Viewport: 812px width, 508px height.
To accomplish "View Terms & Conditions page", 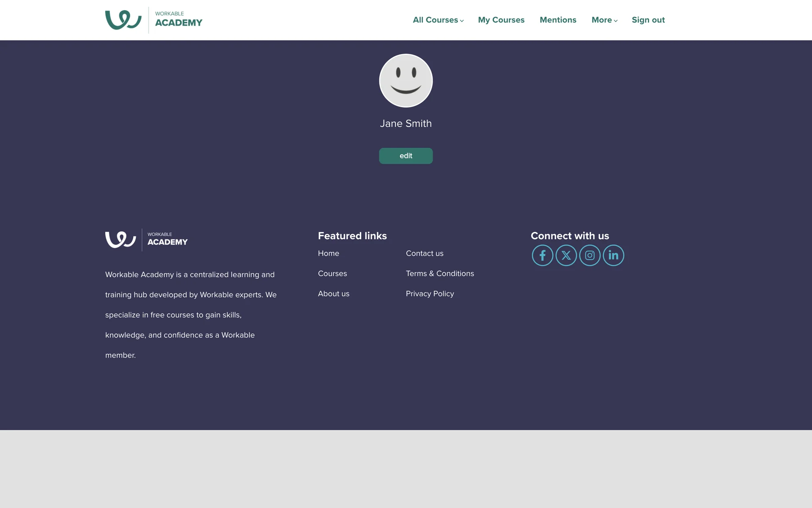I will (x=439, y=273).
